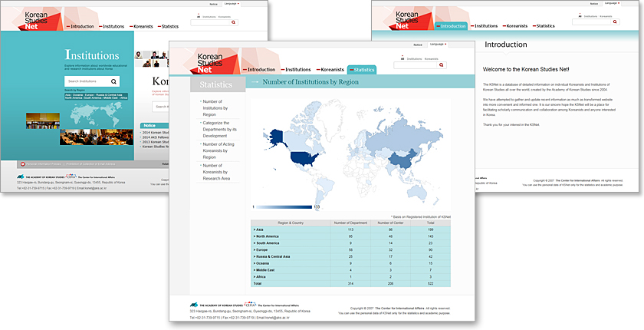Open Institutions menu in left window
The height and width of the screenshot is (330, 644).
pyautogui.click(x=111, y=26)
